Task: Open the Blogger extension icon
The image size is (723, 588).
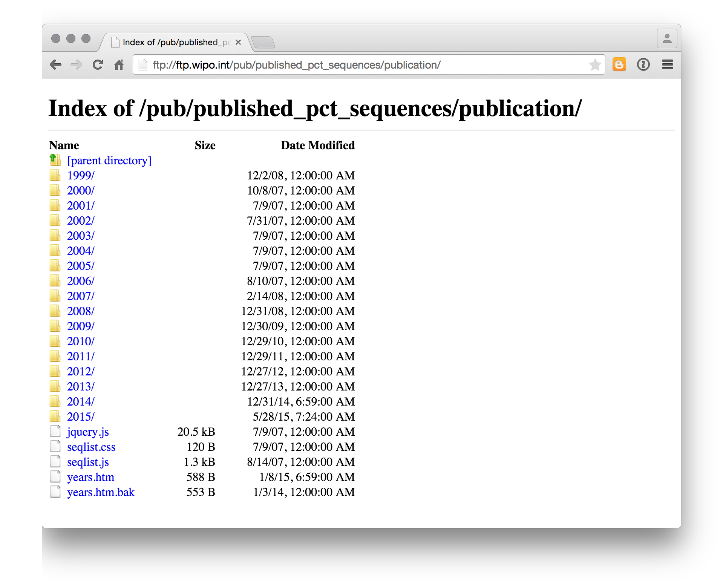Action: point(619,64)
